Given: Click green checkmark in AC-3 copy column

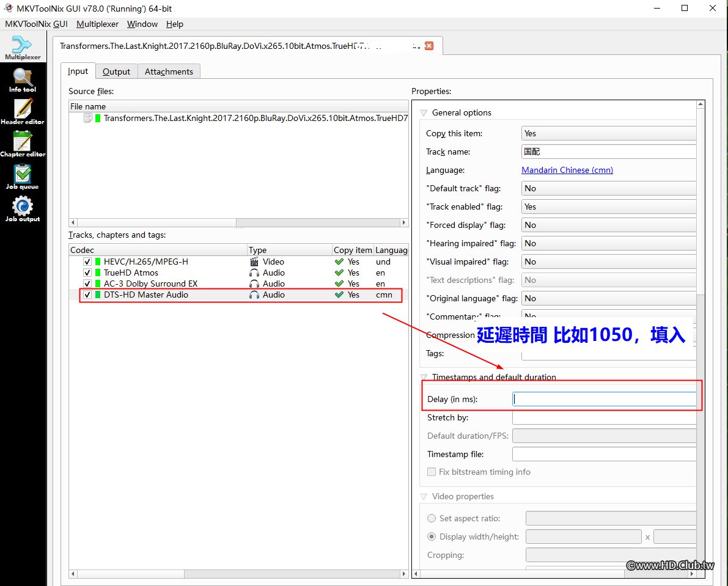Looking at the screenshot, I should [339, 284].
